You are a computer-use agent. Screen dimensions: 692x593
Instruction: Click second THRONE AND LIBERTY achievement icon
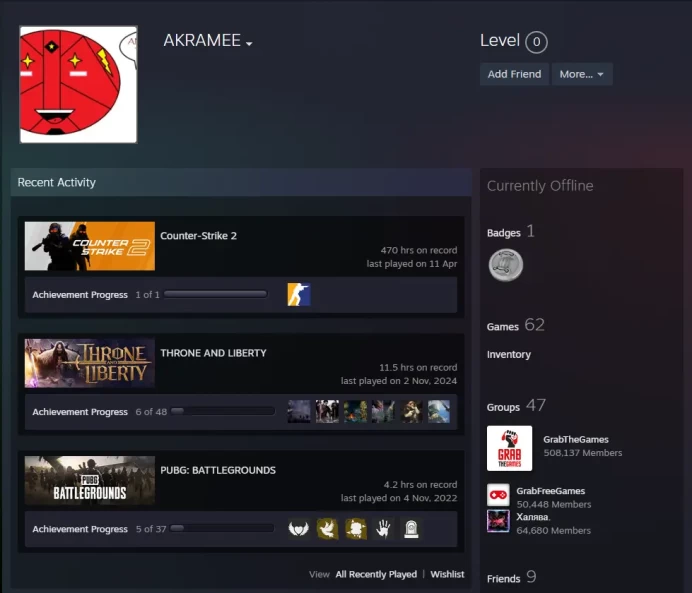[x=327, y=412]
